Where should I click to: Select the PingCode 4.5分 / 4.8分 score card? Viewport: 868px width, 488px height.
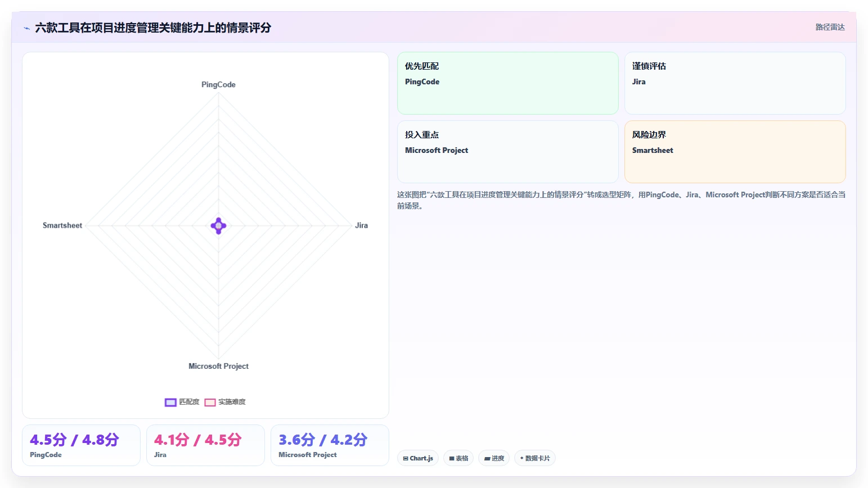(81, 445)
